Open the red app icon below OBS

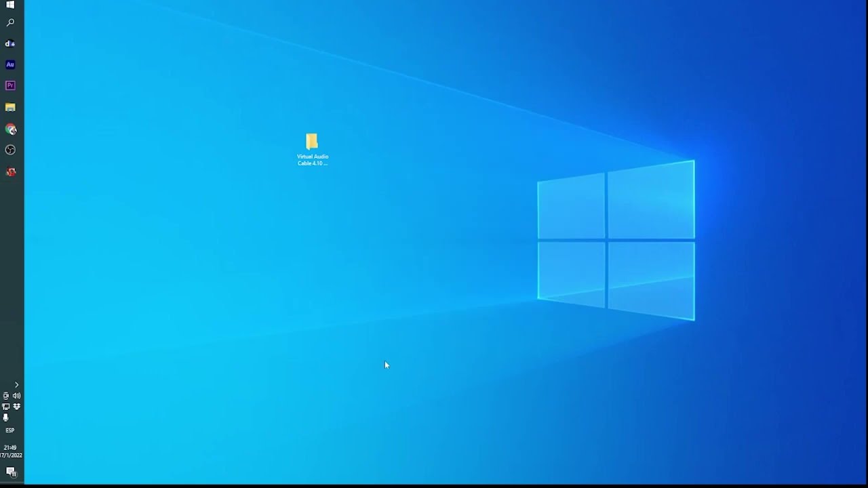pyautogui.click(x=10, y=171)
